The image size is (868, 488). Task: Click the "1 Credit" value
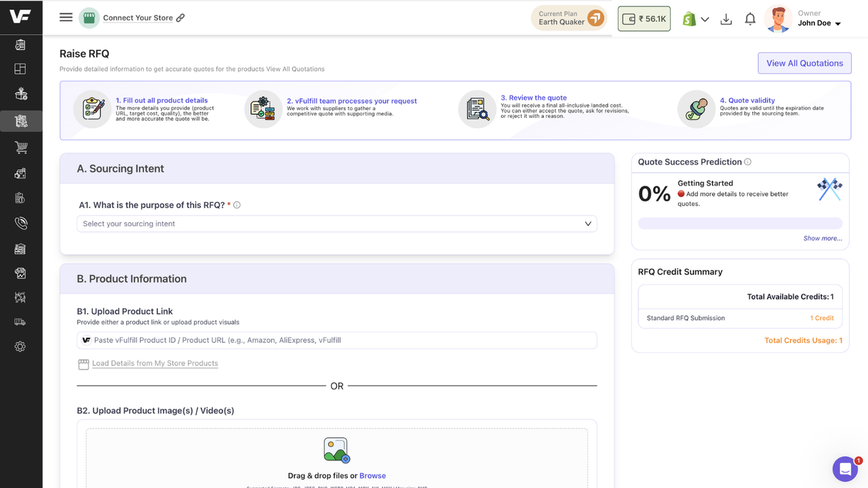(x=822, y=318)
